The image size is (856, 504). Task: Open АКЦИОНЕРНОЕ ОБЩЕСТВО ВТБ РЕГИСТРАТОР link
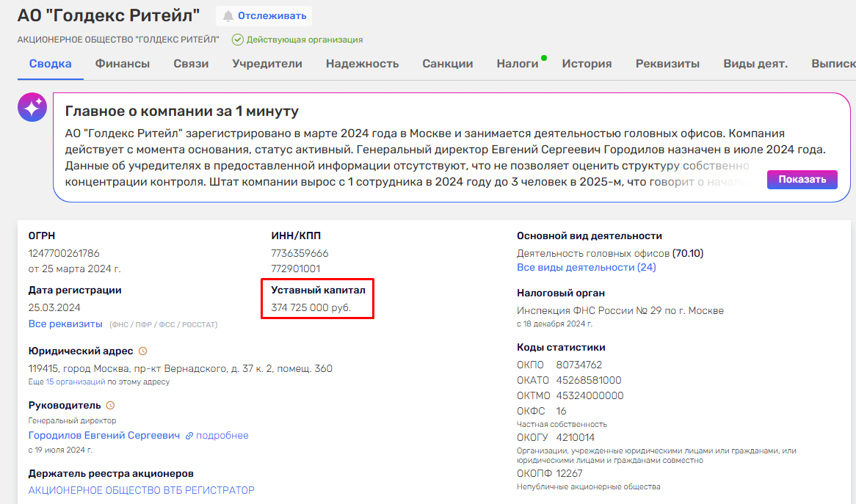pos(142,490)
